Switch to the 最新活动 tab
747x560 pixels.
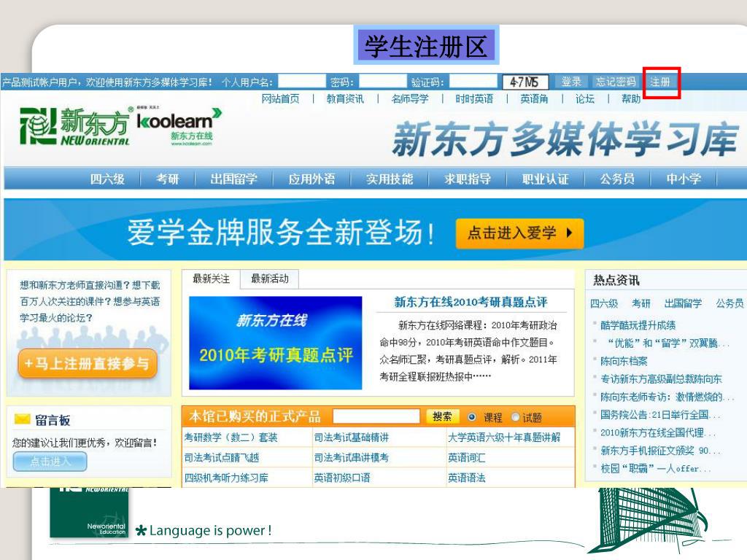(x=269, y=279)
